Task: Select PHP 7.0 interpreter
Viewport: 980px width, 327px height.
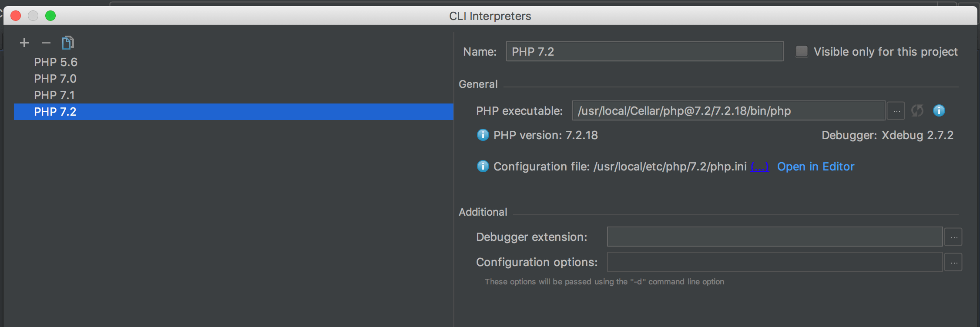Action: coord(234,79)
